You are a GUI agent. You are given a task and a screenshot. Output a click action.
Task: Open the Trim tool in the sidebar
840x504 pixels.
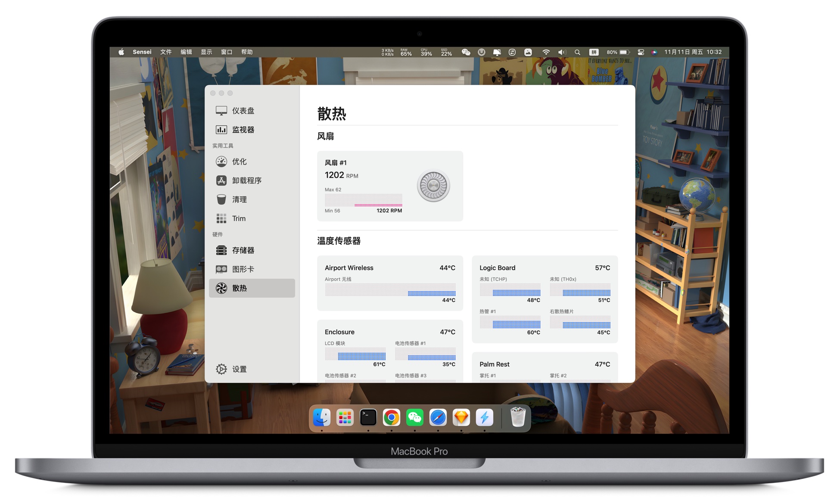click(252, 218)
